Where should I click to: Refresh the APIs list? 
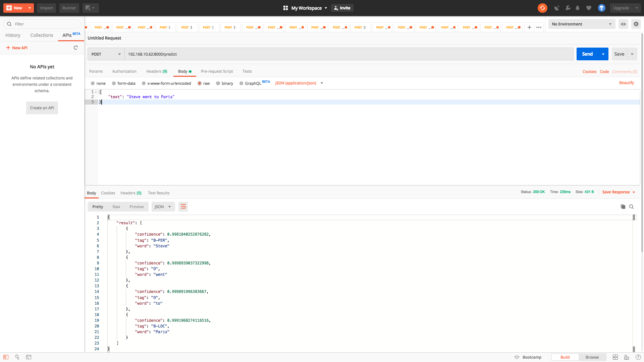(76, 48)
